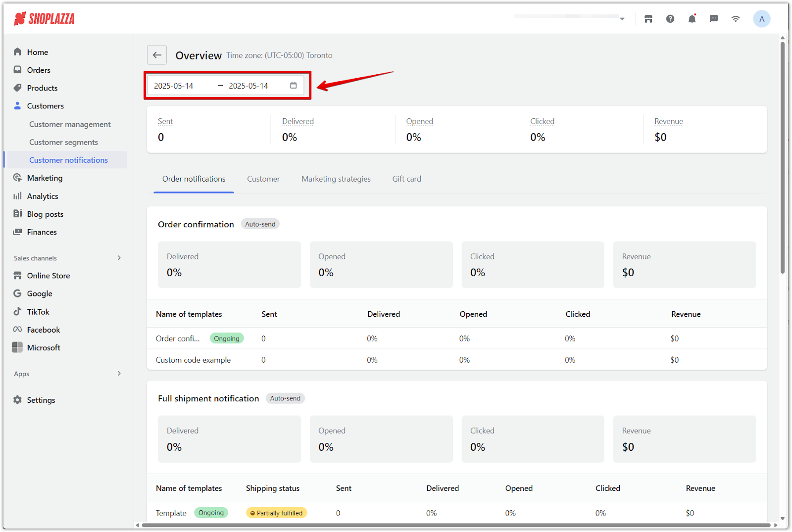Open the notifications bell icon
The height and width of the screenshot is (532, 792).
click(692, 19)
